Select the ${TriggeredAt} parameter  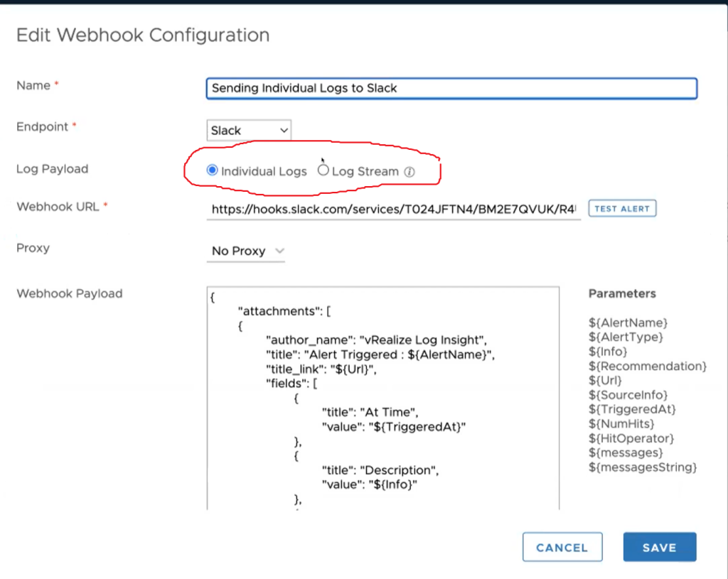[632, 409]
